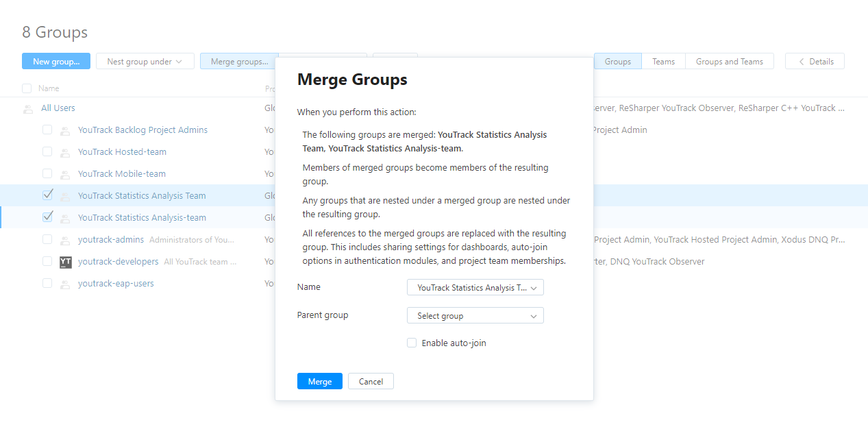Open the Nest group under dropdown
The width and height of the screenshot is (868, 440).
(x=145, y=62)
